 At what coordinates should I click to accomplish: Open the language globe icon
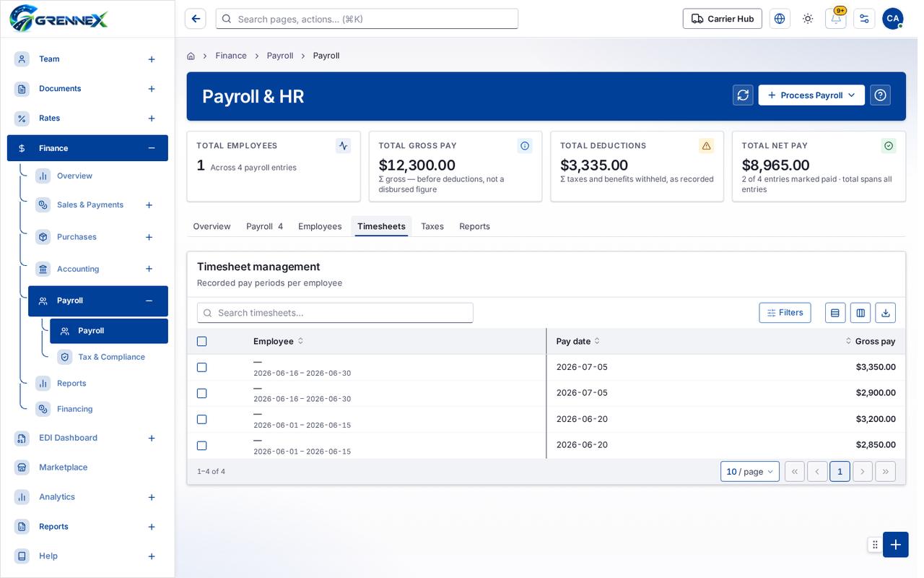[x=780, y=19]
